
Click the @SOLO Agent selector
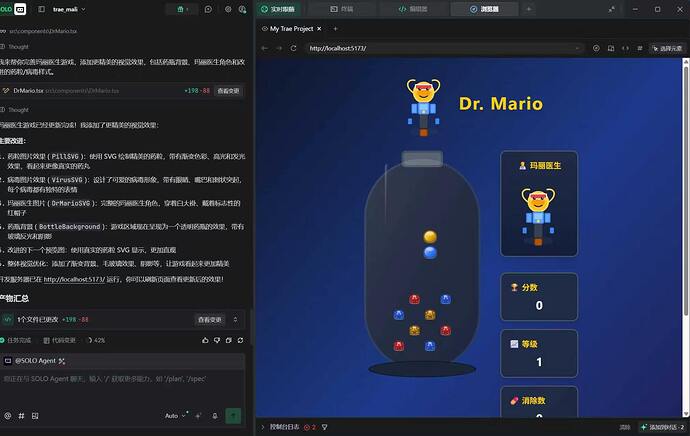click(x=35, y=361)
